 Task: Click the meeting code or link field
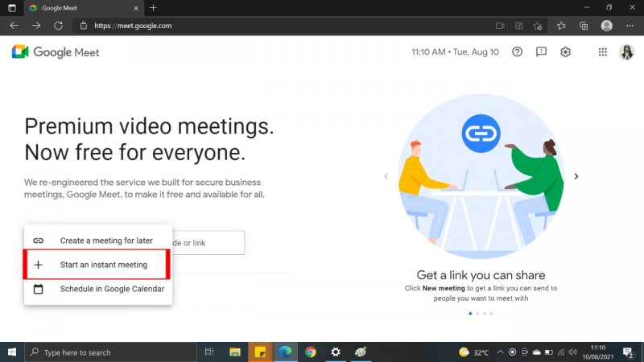pyautogui.click(x=208, y=243)
